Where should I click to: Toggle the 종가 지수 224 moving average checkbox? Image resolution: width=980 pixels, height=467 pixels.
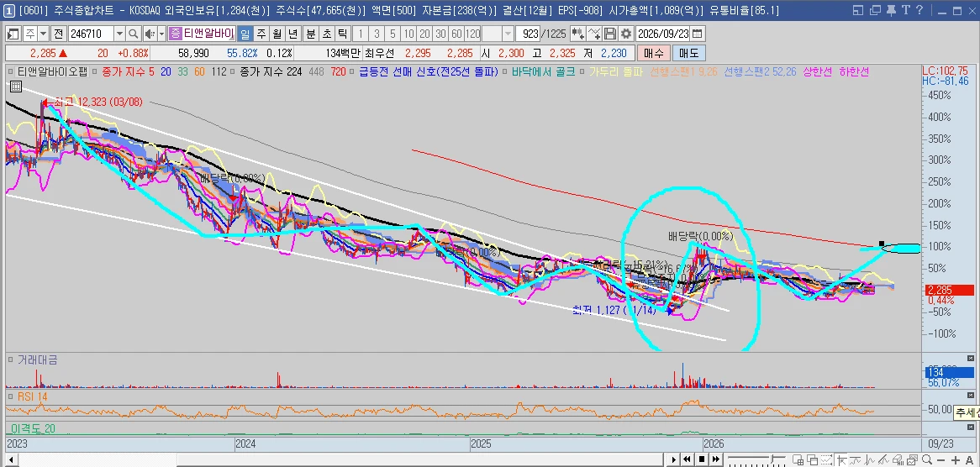tap(232, 71)
